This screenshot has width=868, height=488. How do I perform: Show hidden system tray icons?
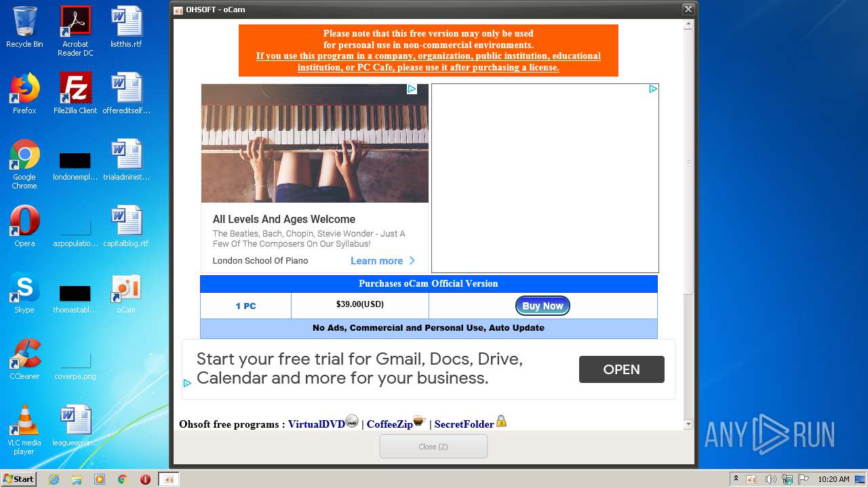tap(736, 479)
